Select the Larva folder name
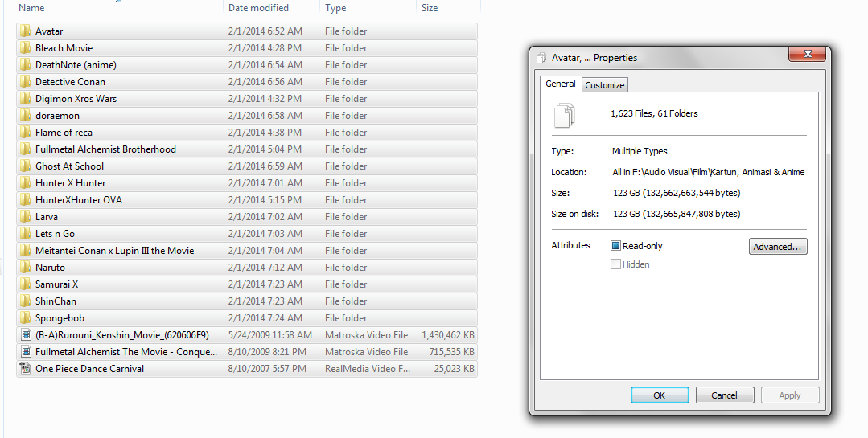Screen dimensions: 868x438 click(47, 217)
